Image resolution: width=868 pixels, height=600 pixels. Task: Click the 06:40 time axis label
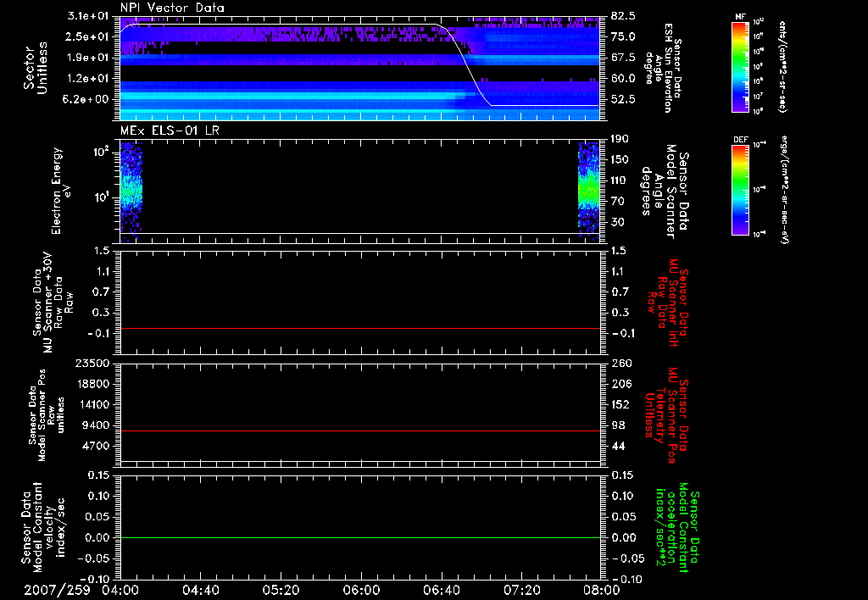441,590
